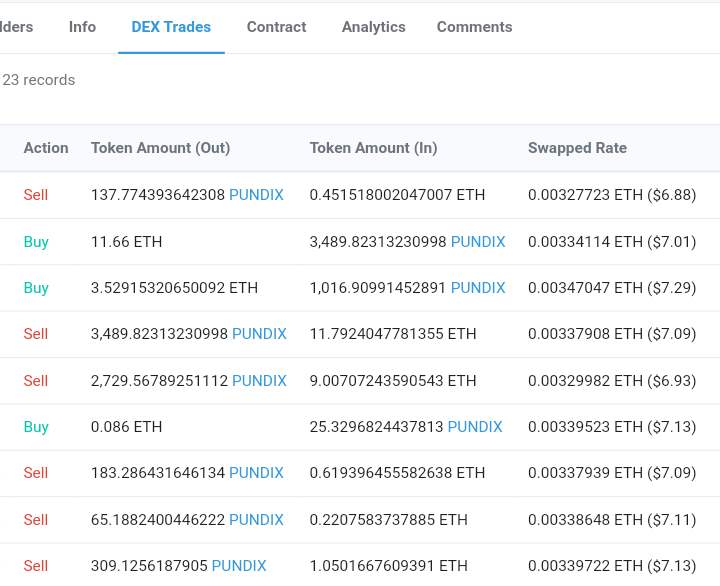Click the Token Amount (Out) column header
The width and height of the screenshot is (720, 586).
point(161,148)
